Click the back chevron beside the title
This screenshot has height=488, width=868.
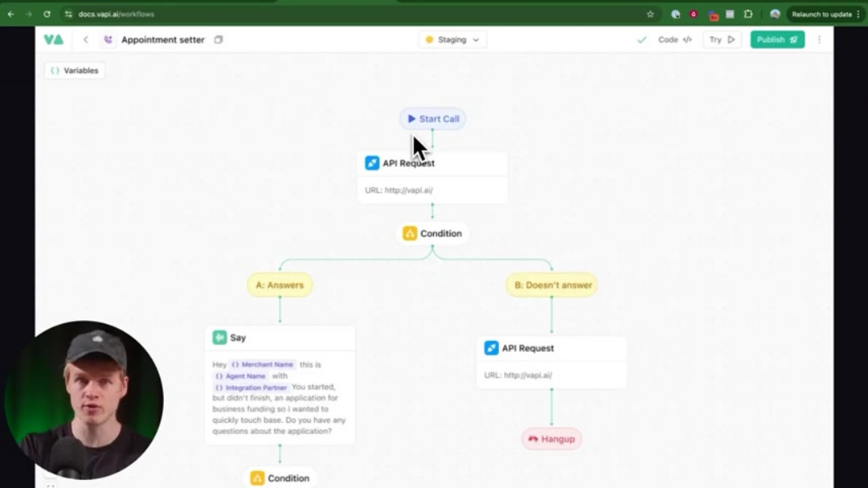click(85, 39)
